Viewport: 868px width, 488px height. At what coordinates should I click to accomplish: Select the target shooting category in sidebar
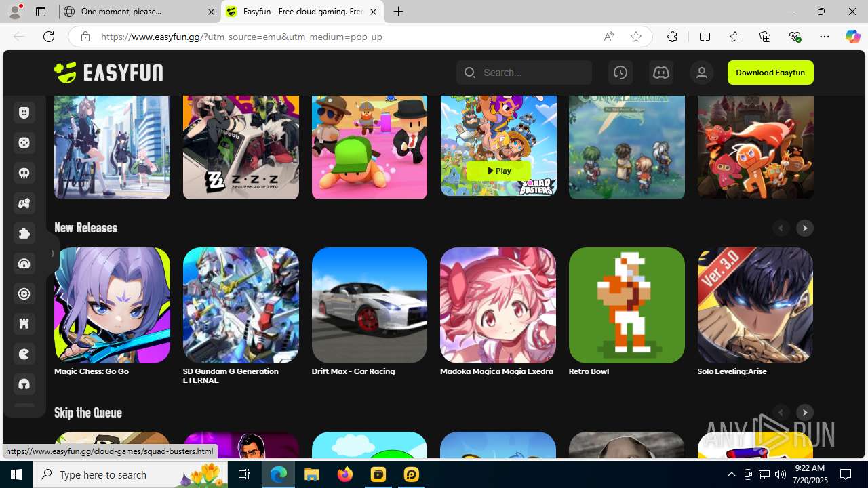coord(24,294)
